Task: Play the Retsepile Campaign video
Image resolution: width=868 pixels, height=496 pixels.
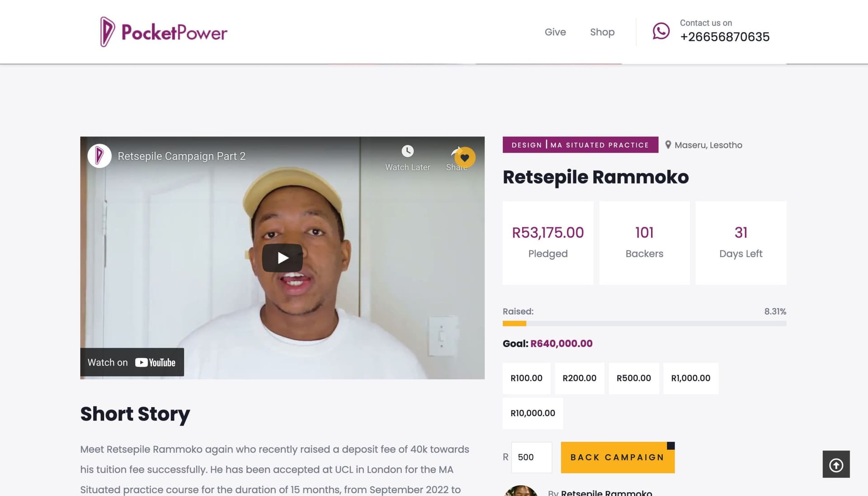Action: click(x=283, y=258)
